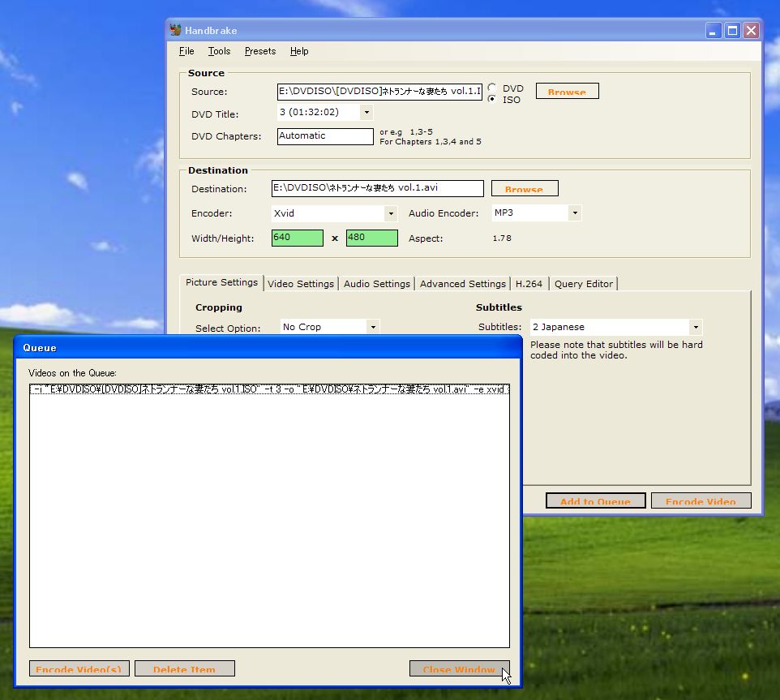The image size is (780, 700).
Task: Click Encode Video(s) in the Queue window
Action: pos(79,668)
